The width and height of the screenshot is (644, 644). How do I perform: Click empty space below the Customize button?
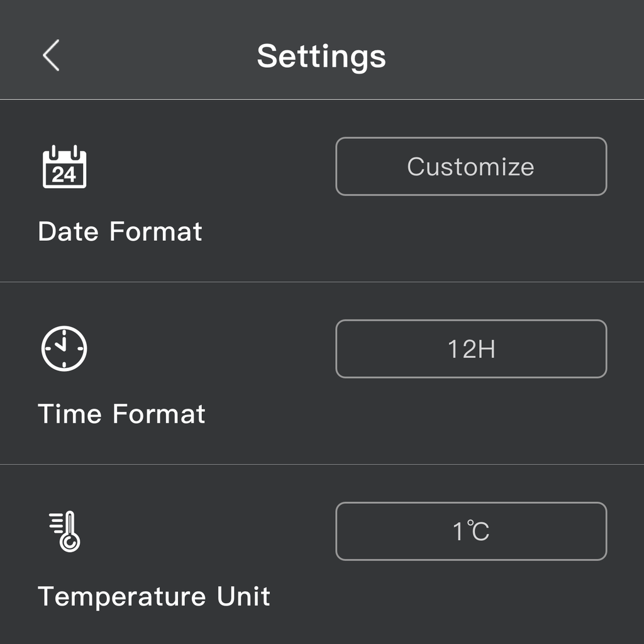471,239
